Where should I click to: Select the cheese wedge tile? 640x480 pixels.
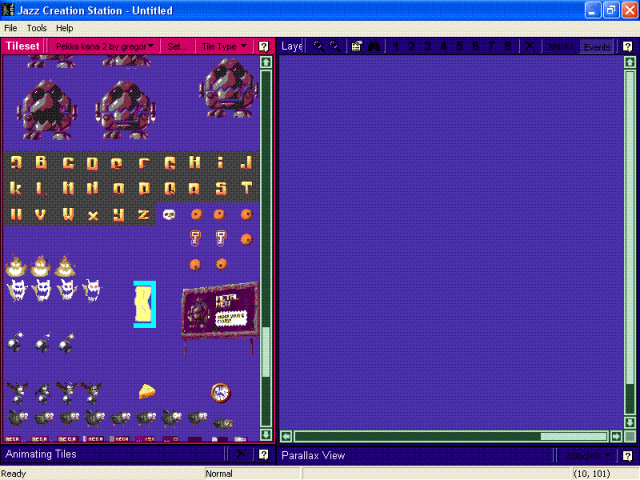pos(147,392)
